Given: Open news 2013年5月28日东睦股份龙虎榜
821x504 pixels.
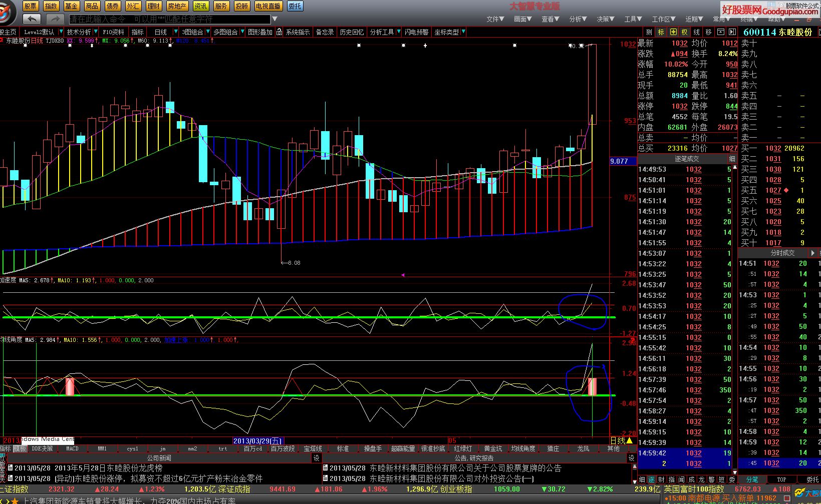Looking at the screenshot, I should pos(109,468).
